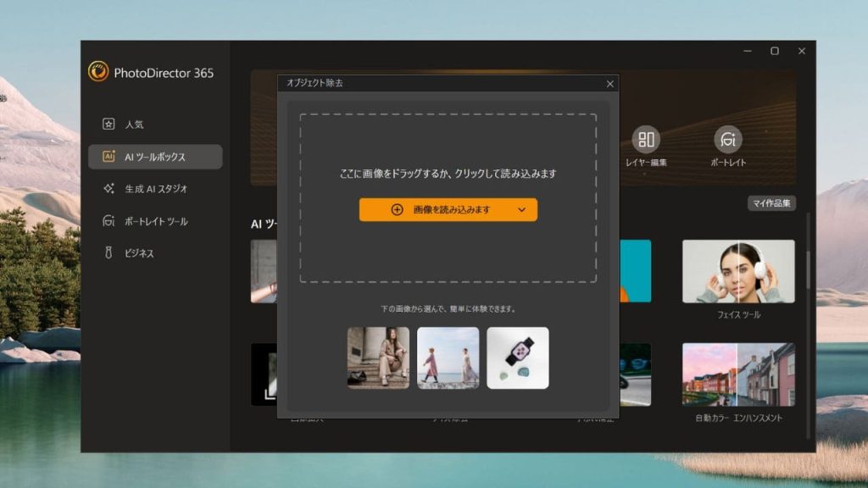This screenshot has height=488, width=868.
Task: Open マイ作品集 button
Action: click(x=771, y=203)
